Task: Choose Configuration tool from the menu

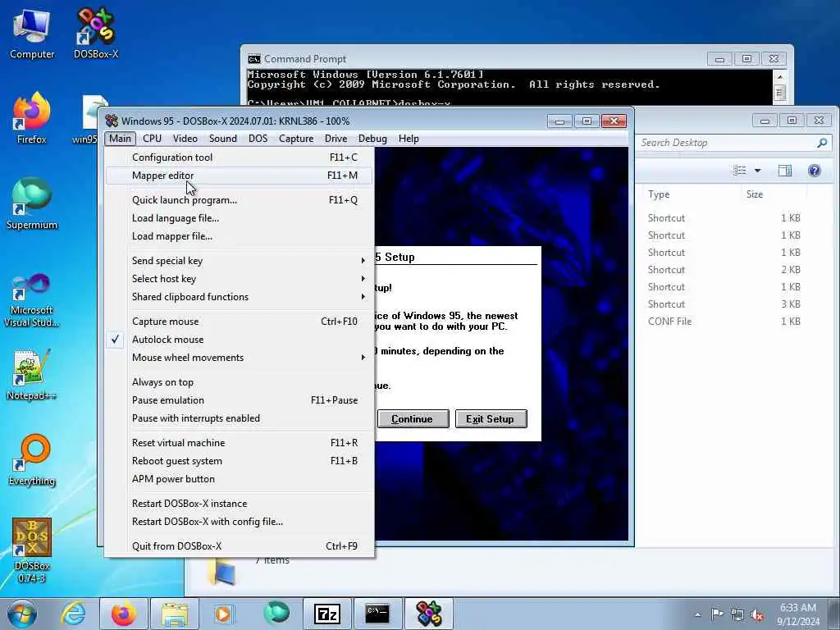Action: point(239,157)
